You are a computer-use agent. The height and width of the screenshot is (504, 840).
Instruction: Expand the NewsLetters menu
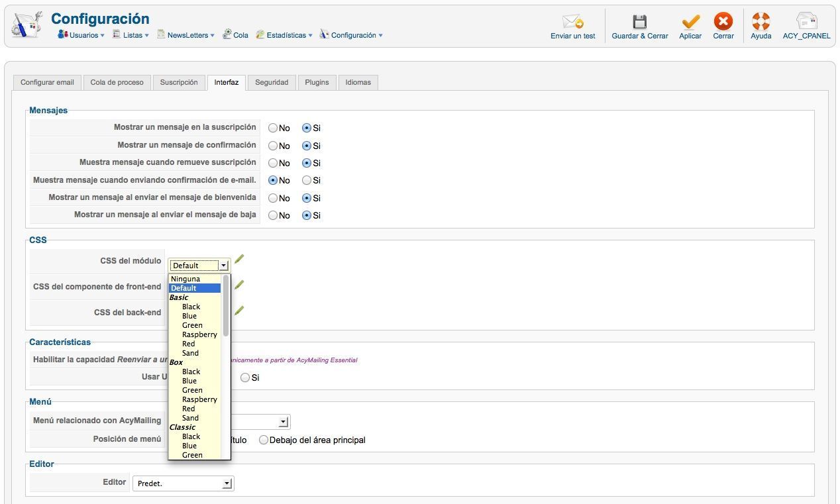pos(185,35)
